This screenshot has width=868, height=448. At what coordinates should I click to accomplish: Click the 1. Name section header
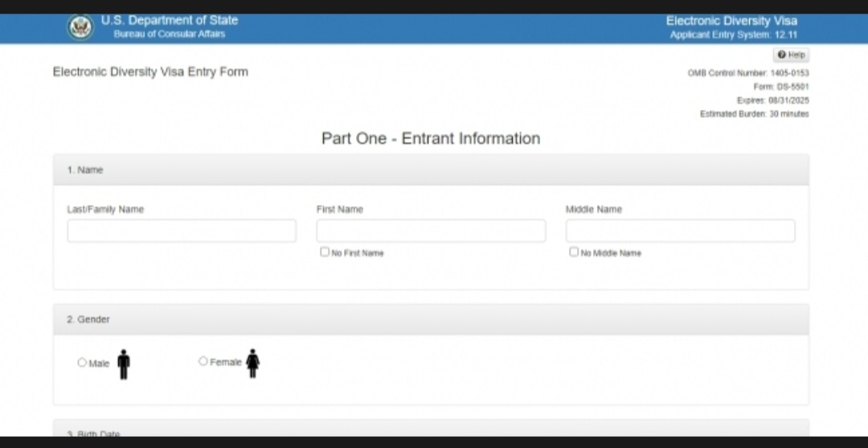click(431, 169)
